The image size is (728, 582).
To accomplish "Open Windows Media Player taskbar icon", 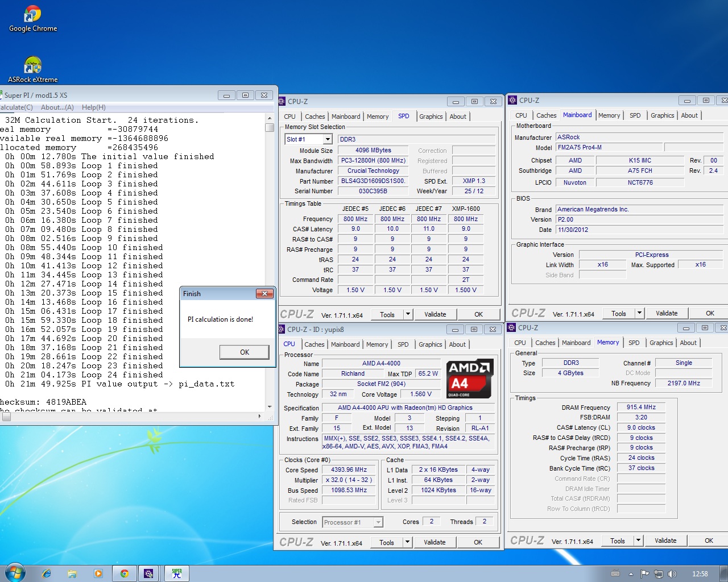I will coord(98,573).
